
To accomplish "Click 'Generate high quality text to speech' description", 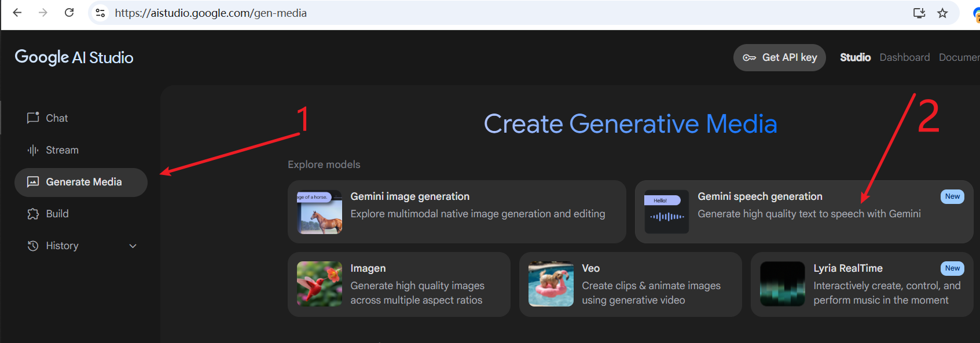I will coord(809,214).
